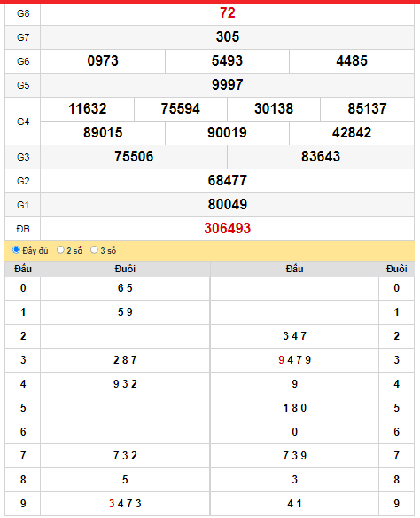The height and width of the screenshot is (518, 420).
Task: Click the G6 number 5493
Action: [x=227, y=61]
